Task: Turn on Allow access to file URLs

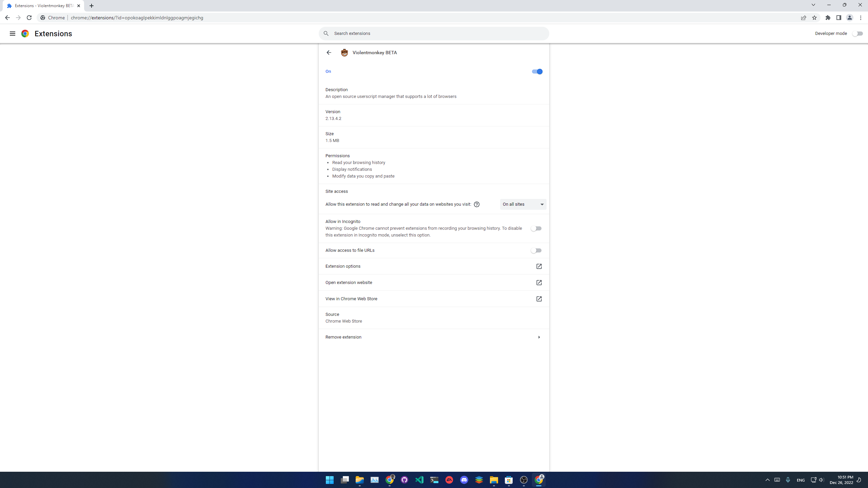Action: coord(536,250)
